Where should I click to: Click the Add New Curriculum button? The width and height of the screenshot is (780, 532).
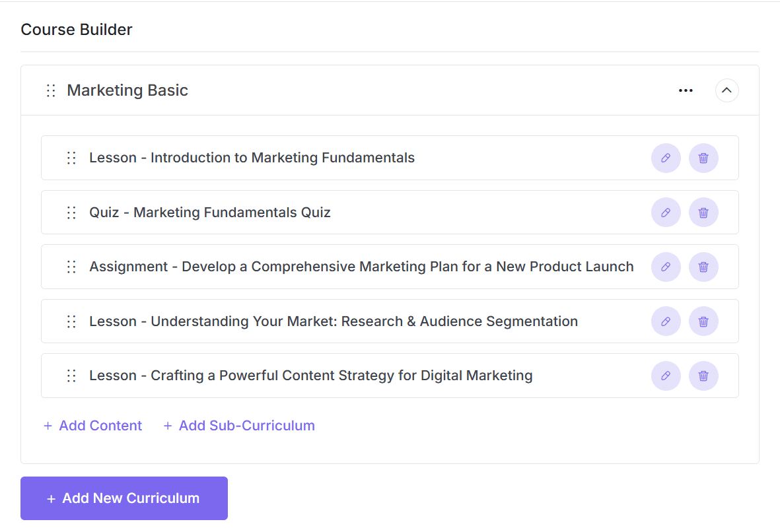pyautogui.click(x=124, y=498)
